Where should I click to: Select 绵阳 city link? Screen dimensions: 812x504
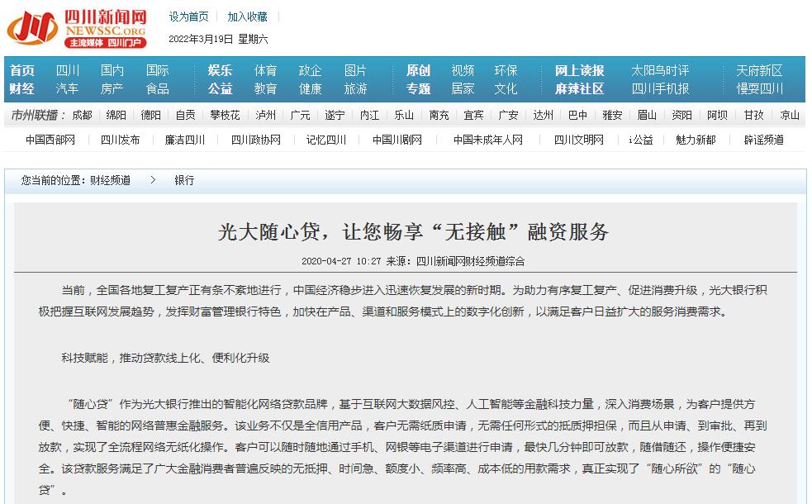[x=116, y=115]
